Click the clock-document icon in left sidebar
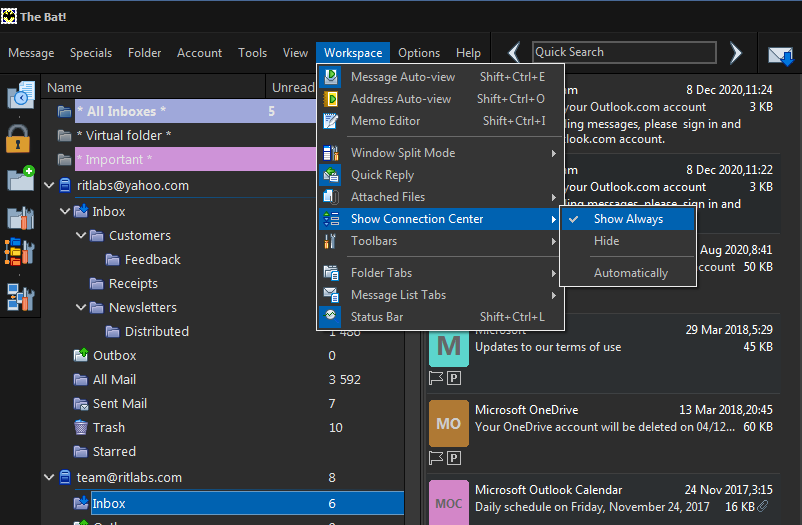Image resolution: width=802 pixels, height=525 pixels. pos(20,94)
